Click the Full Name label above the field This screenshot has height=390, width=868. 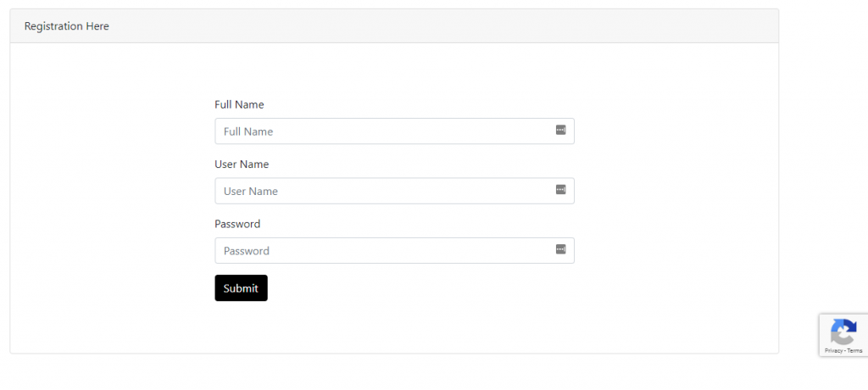click(239, 104)
